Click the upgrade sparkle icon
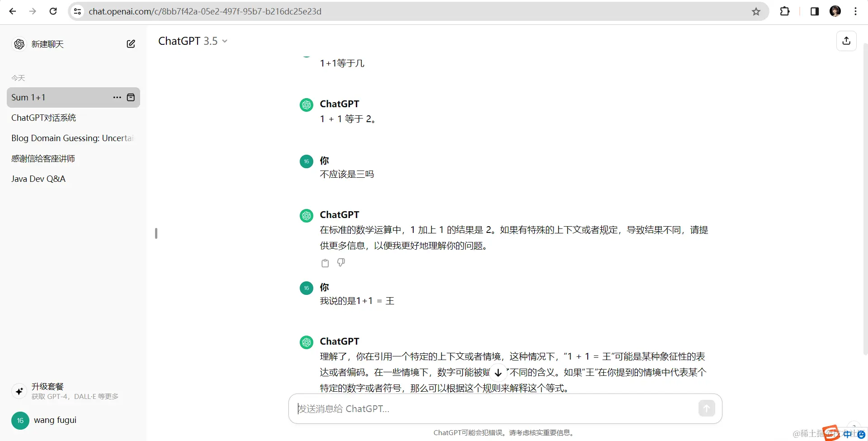Screen dimensions: 868x441 click(x=19, y=391)
